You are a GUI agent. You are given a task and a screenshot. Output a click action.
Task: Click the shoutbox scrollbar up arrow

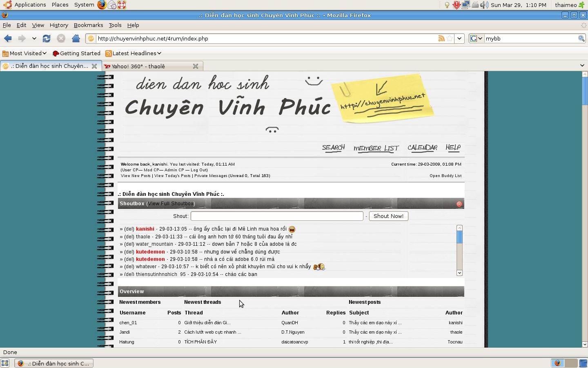459,228
